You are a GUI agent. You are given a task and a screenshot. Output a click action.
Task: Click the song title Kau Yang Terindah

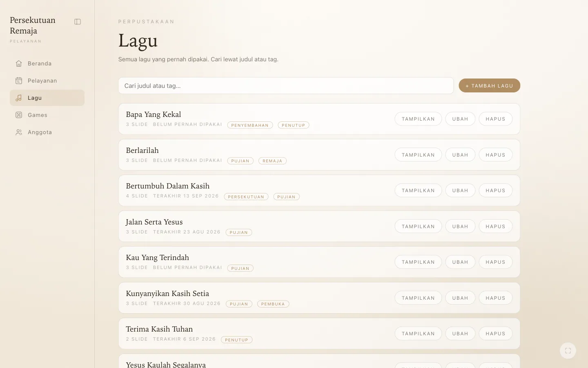pos(158,258)
